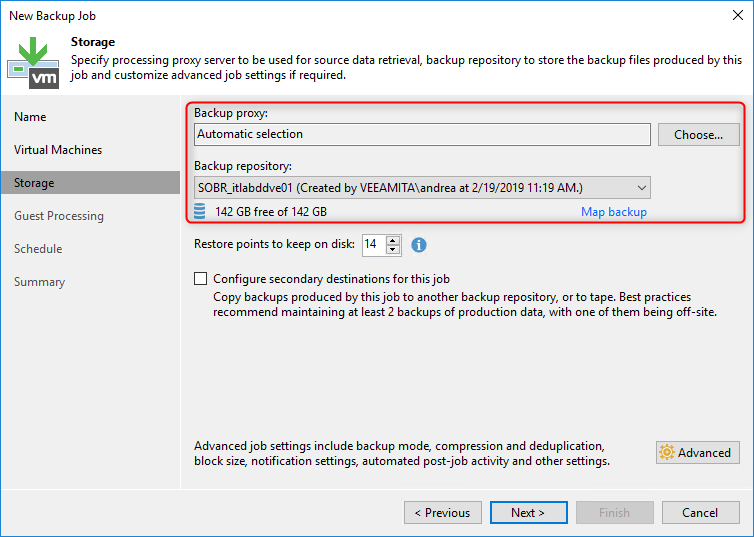Open the Backup repository dropdown
This screenshot has width=754, height=537.
pos(422,187)
